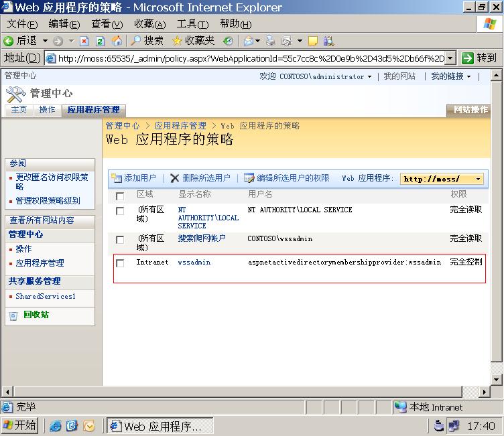The height and width of the screenshot is (436, 504).
Task: Click the Recycle Bin icon in sidebar
Action: [x=13, y=316]
